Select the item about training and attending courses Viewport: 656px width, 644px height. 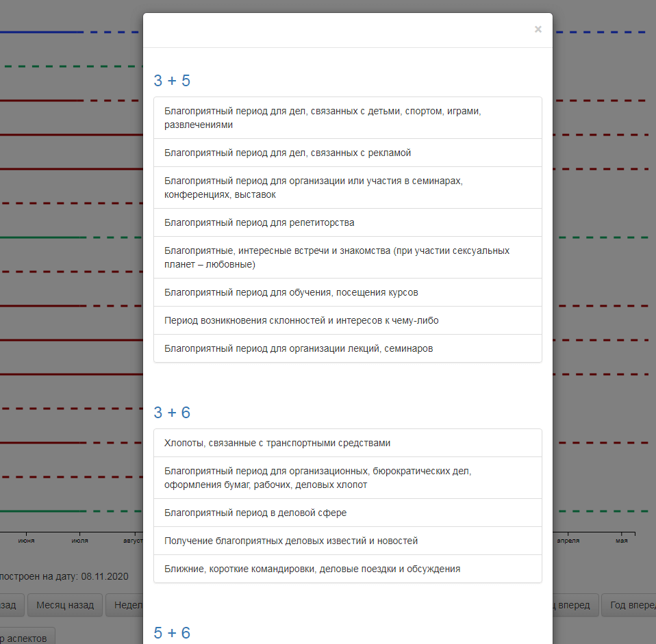[x=347, y=292]
